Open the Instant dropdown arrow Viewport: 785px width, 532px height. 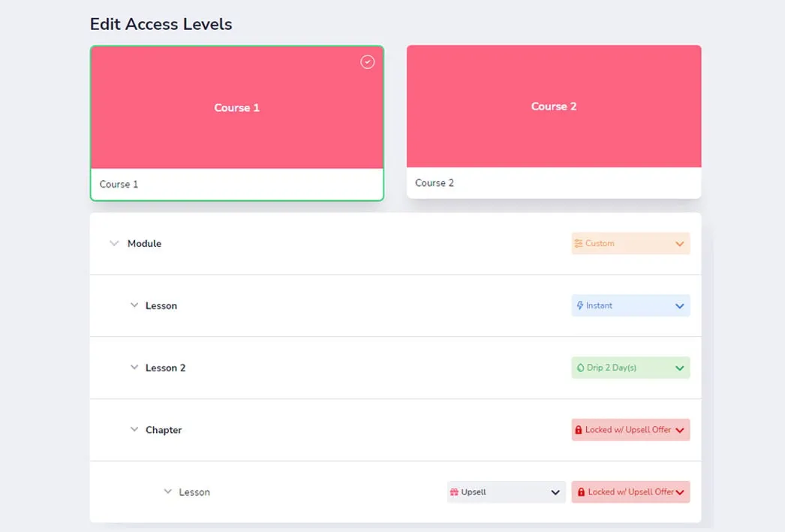click(679, 306)
